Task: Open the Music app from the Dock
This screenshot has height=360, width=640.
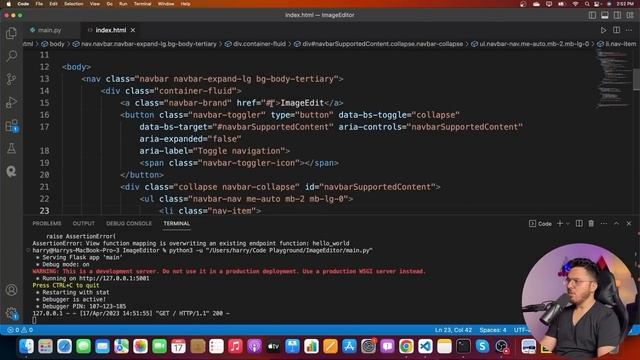Action: (x=235, y=346)
